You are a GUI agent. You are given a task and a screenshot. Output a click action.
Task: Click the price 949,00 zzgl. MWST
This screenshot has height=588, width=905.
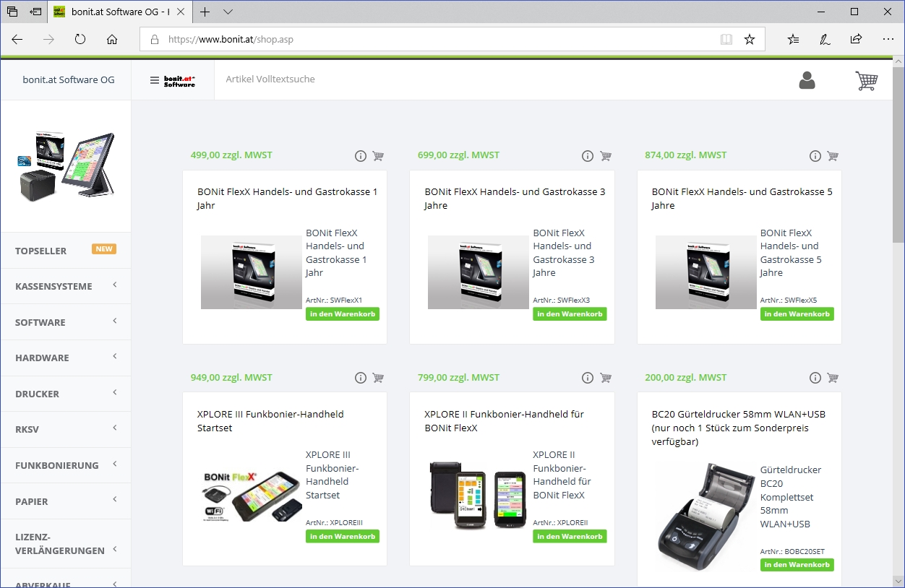[x=231, y=377]
